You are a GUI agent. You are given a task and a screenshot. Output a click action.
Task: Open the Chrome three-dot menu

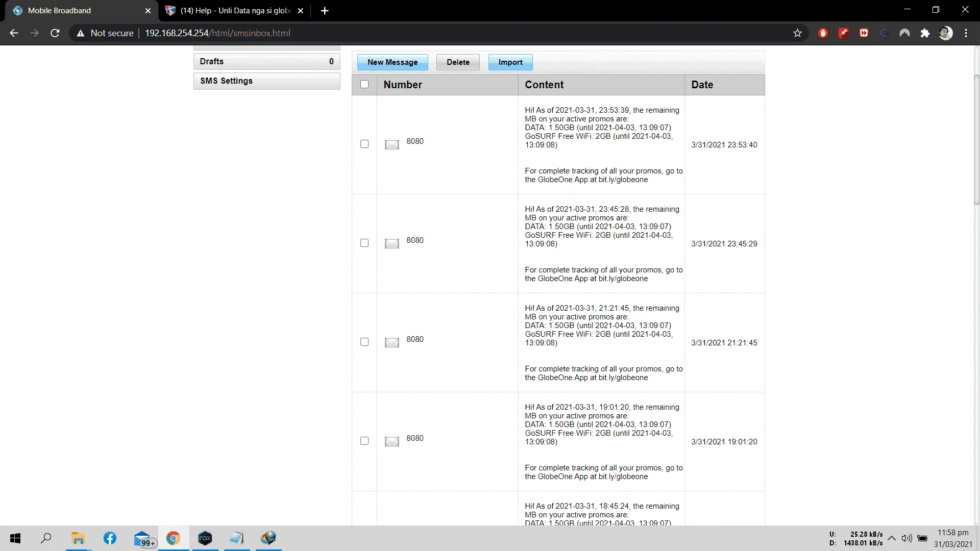[966, 33]
